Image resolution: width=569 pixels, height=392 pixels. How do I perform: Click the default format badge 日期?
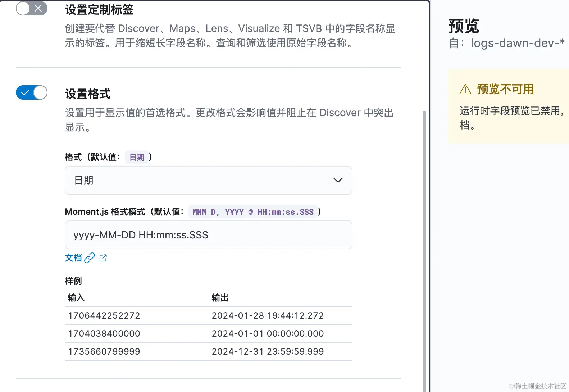137,157
